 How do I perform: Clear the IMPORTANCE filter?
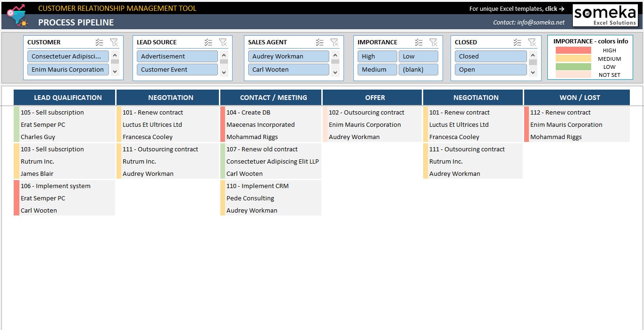[x=433, y=42]
